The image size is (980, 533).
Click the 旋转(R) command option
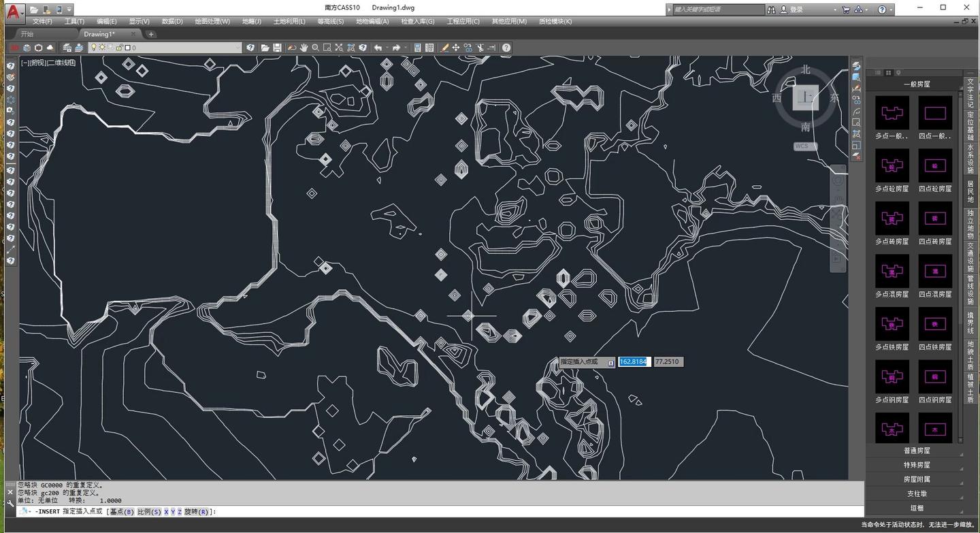pos(197,511)
